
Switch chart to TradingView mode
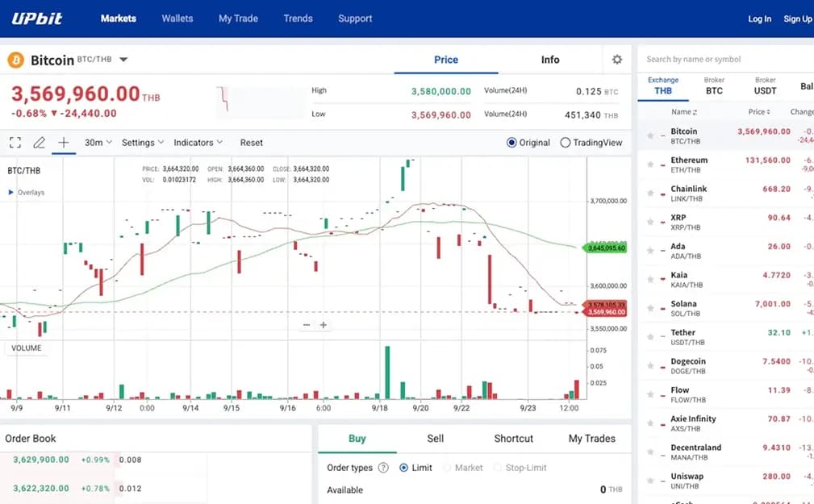pos(564,142)
